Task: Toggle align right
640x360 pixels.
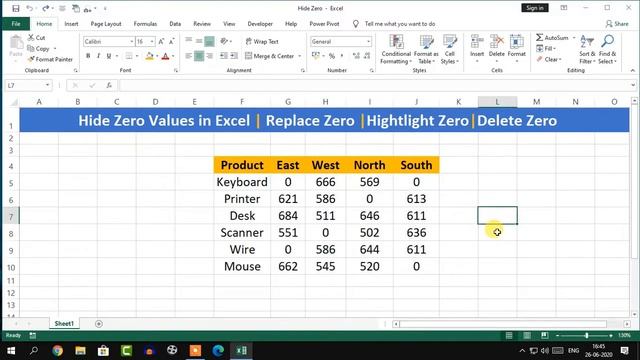Action: 209,56
